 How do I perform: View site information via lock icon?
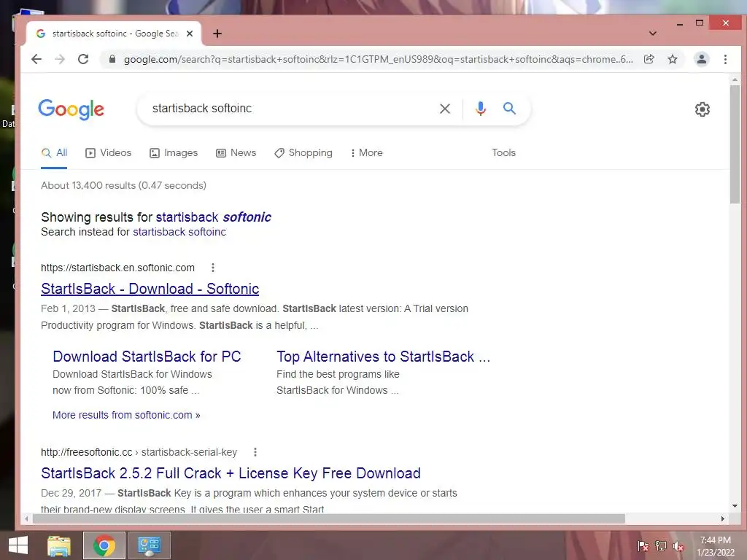tap(112, 59)
